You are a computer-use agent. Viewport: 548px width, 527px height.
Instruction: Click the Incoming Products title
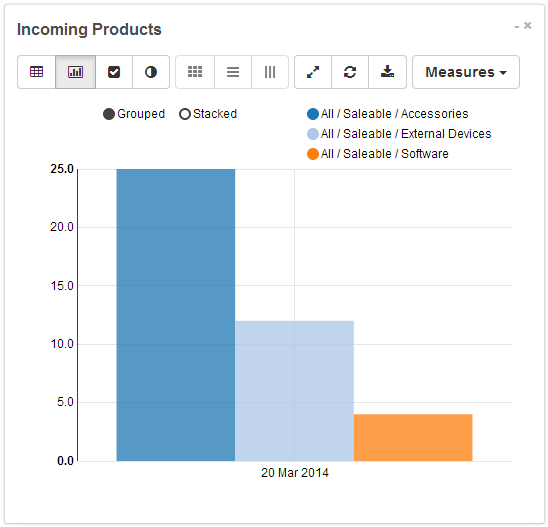89,29
